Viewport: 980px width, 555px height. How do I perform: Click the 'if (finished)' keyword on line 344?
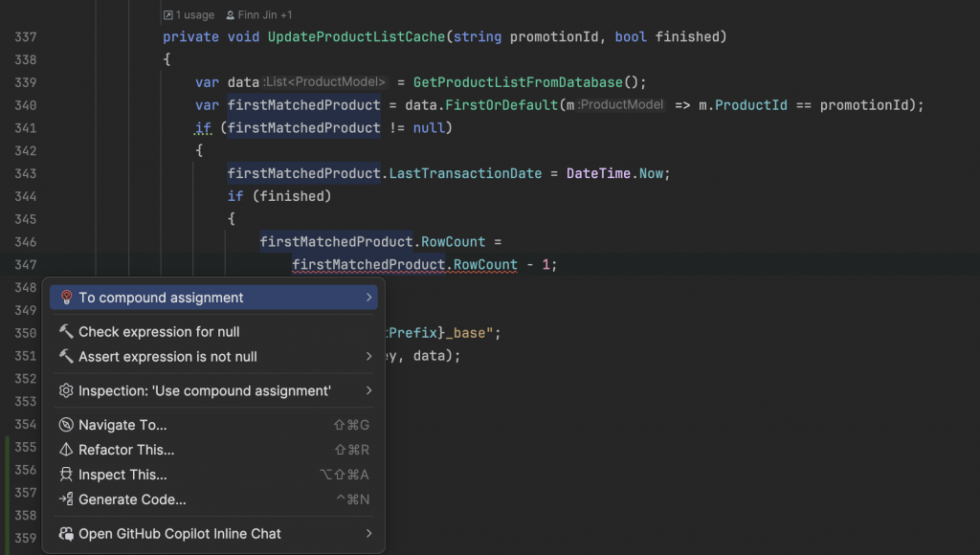point(235,196)
